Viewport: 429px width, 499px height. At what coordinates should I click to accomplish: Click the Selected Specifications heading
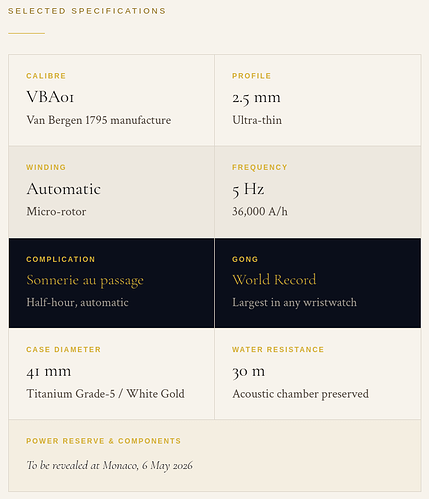87,11
